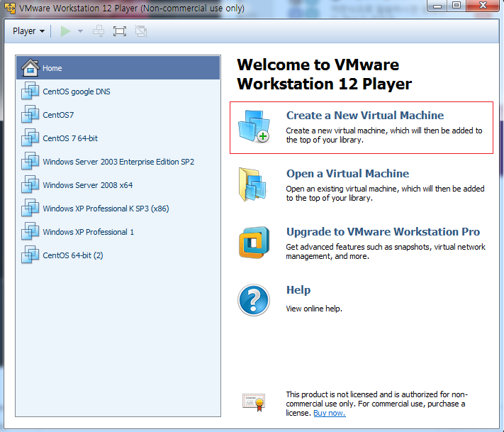Image resolution: width=504 pixels, height=432 pixels.
Task: Click VM icon beside Windows XP Professional K SP3
Action: pyautogui.click(x=30, y=208)
